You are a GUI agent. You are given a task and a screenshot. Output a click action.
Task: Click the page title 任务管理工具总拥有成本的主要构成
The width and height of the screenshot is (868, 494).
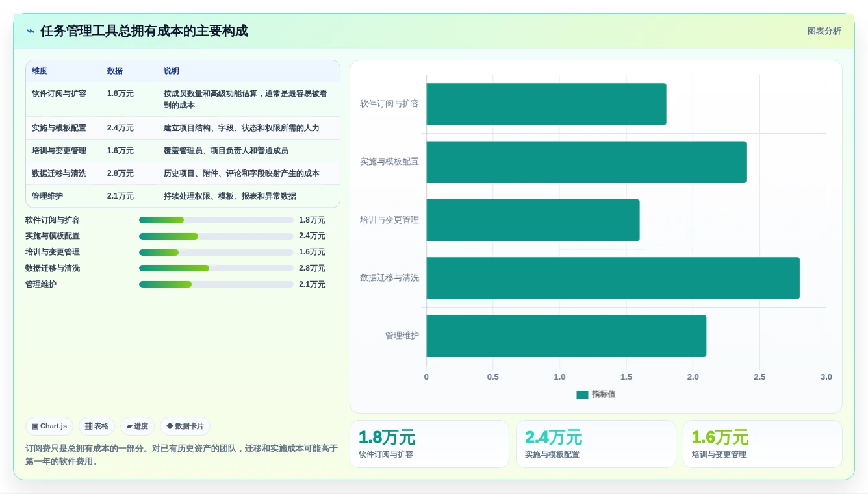click(x=144, y=31)
